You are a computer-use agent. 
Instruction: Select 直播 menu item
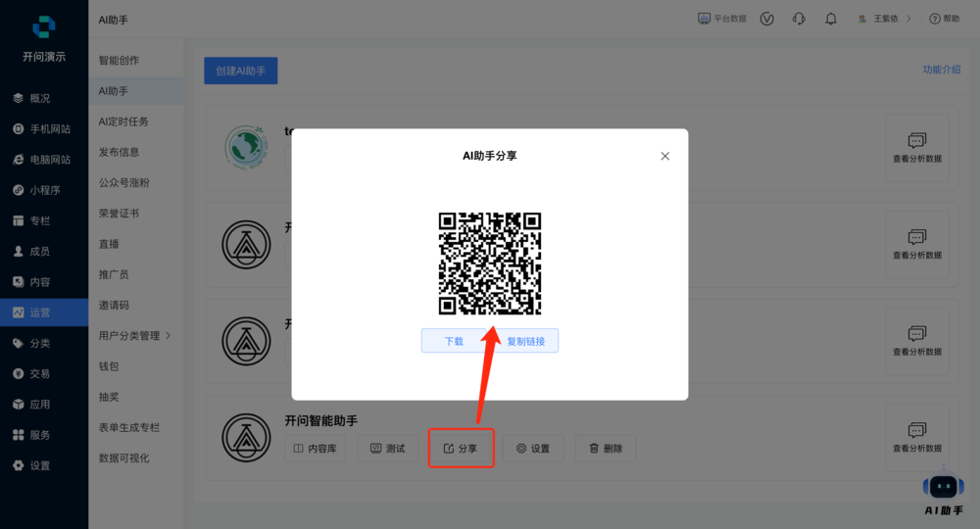tap(135, 244)
